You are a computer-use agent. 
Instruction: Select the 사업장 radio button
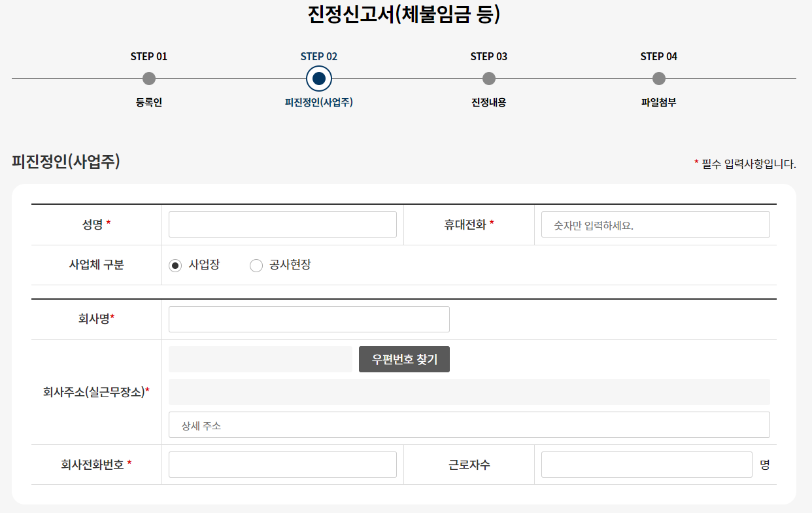(x=175, y=265)
